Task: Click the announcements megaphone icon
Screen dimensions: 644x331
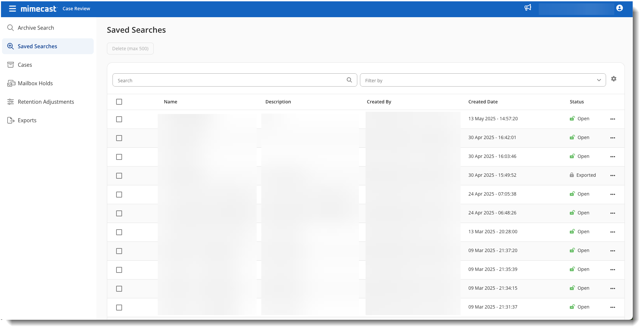Action: point(528,8)
